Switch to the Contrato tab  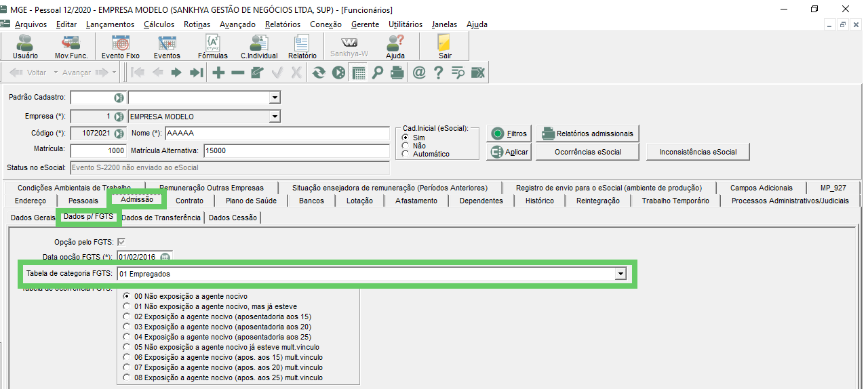[x=189, y=201]
